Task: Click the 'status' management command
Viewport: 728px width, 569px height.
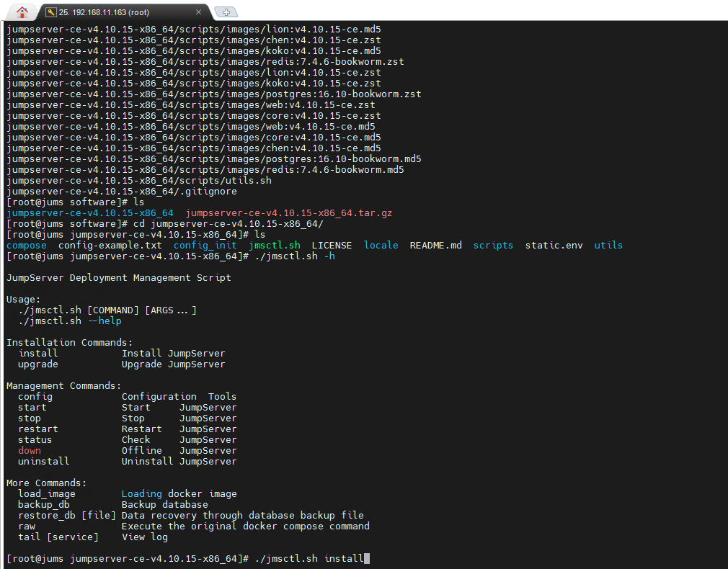Action: coord(35,440)
